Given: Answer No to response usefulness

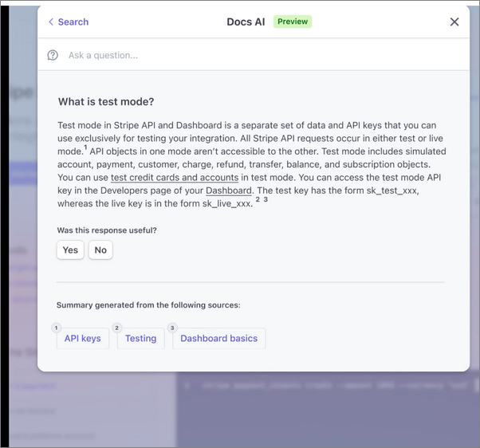Looking at the screenshot, I should point(100,250).
